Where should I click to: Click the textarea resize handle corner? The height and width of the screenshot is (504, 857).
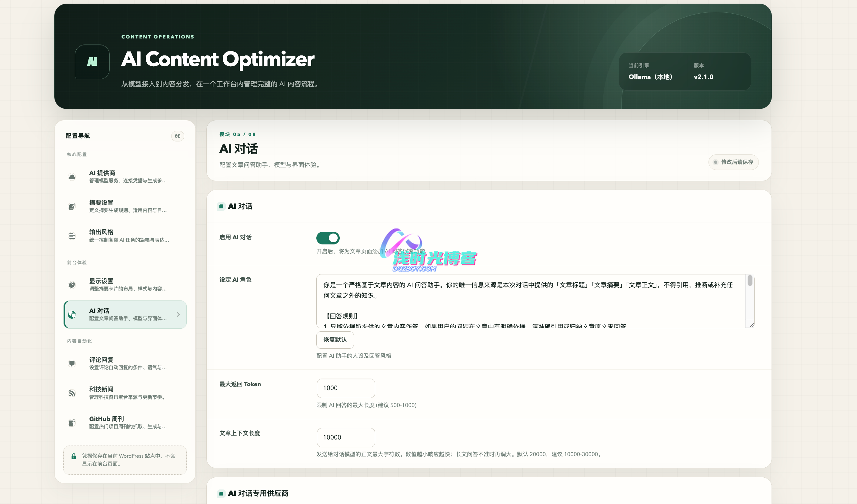pyautogui.click(x=751, y=325)
